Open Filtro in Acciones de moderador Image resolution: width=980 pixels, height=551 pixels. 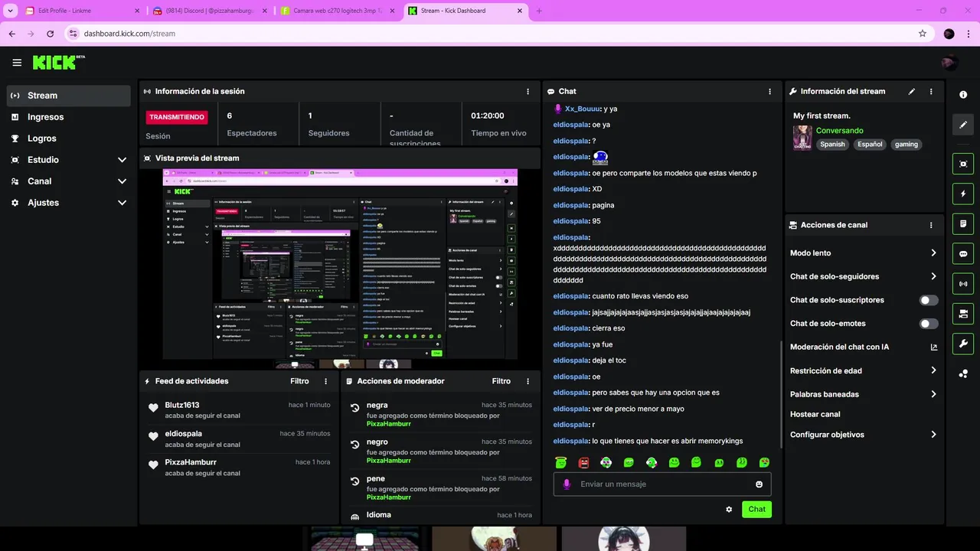(501, 381)
